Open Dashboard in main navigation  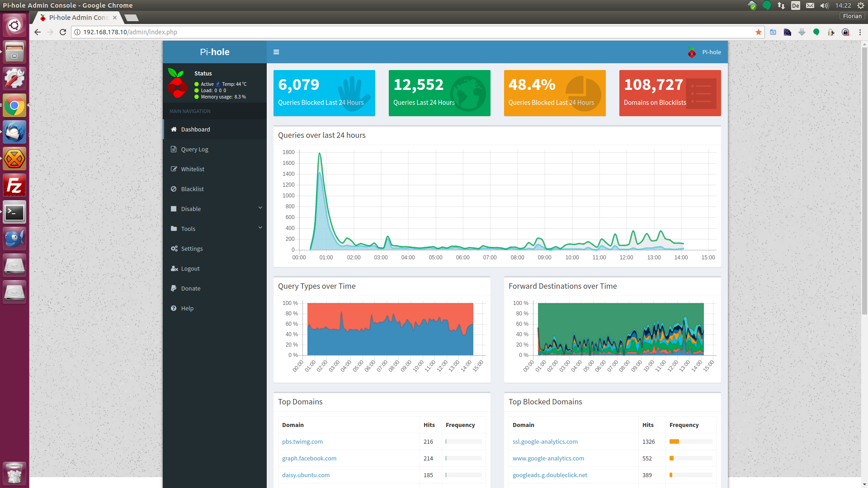[215, 129]
